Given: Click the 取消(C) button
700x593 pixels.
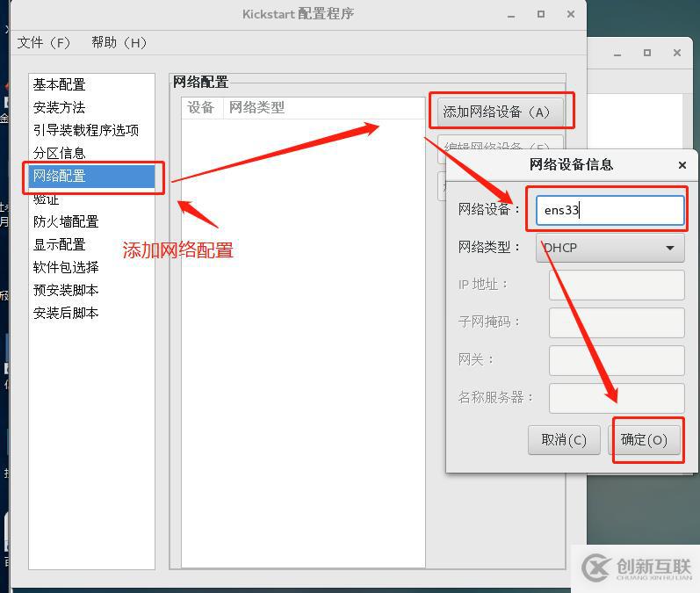Looking at the screenshot, I should (x=564, y=440).
